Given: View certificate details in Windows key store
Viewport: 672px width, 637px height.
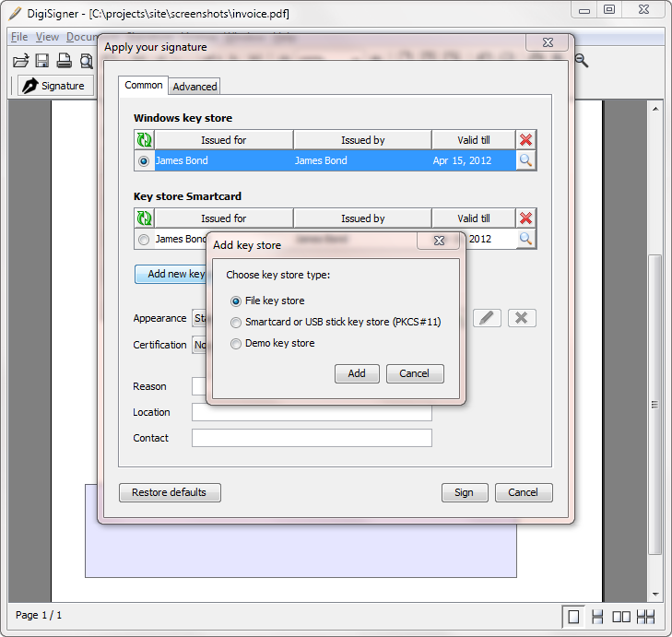Looking at the screenshot, I should pos(525,160).
